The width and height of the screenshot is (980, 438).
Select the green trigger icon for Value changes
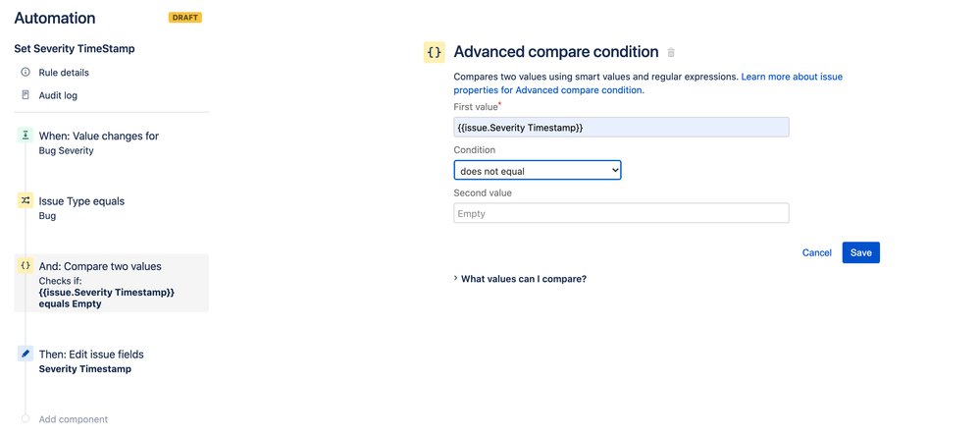25,136
